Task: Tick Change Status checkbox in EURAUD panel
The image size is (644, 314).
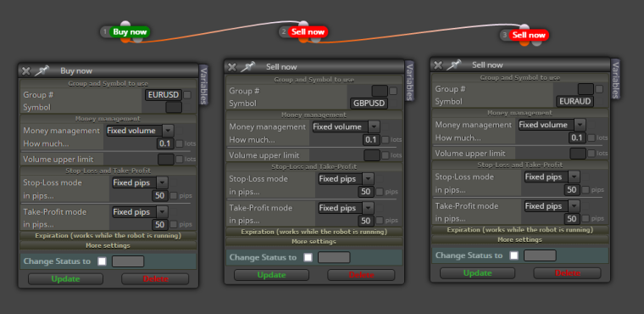Action: point(514,255)
